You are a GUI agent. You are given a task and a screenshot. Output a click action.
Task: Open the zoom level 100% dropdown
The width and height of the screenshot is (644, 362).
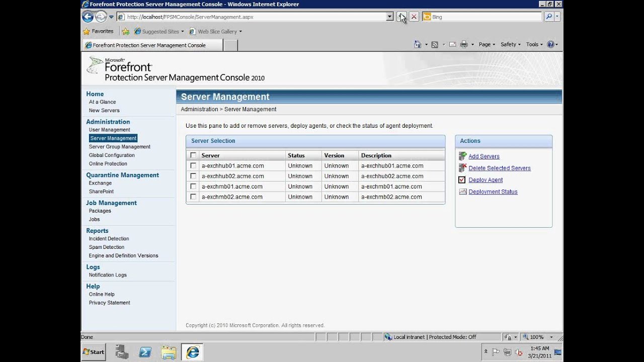click(x=551, y=337)
